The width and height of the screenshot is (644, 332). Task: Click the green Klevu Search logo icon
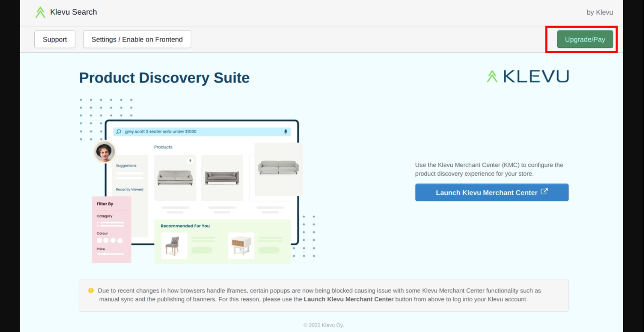click(40, 12)
